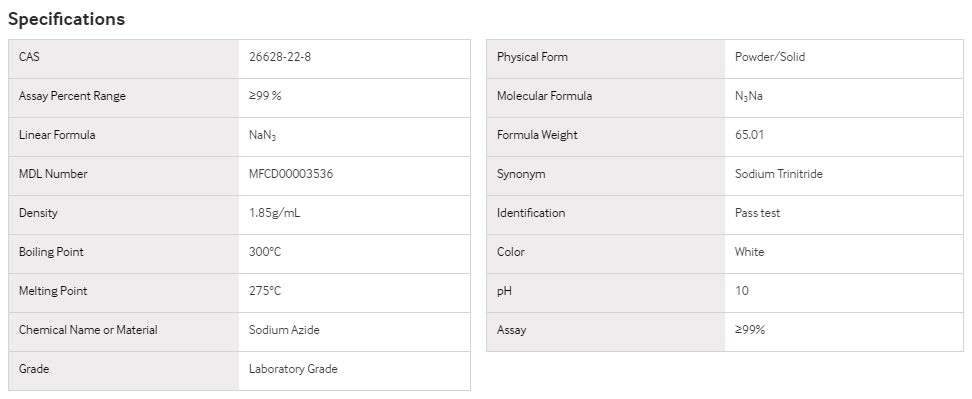Click the Density value 1.85g/mL
972x399 pixels.
pyautogui.click(x=275, y=213)
